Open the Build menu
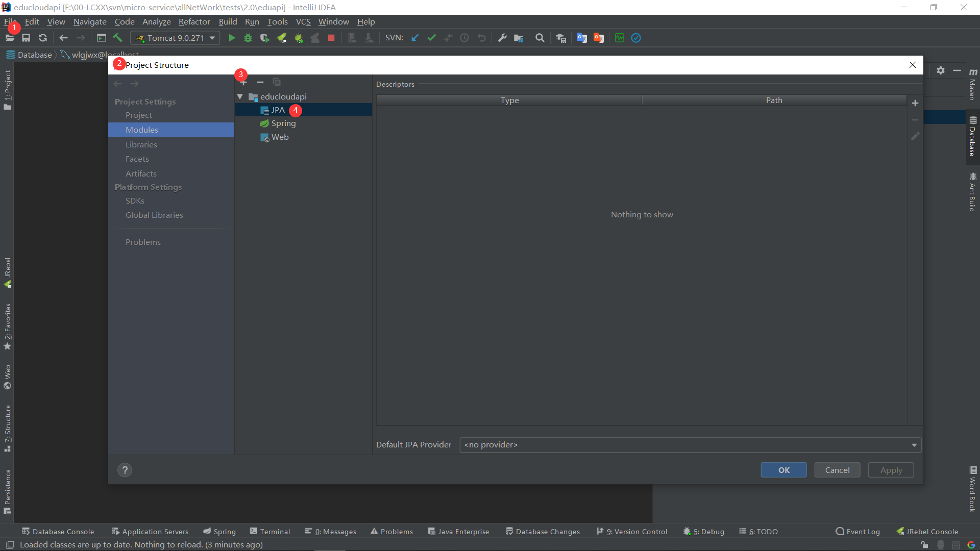Viewport: 980px width, 551px height. (228, 21)
